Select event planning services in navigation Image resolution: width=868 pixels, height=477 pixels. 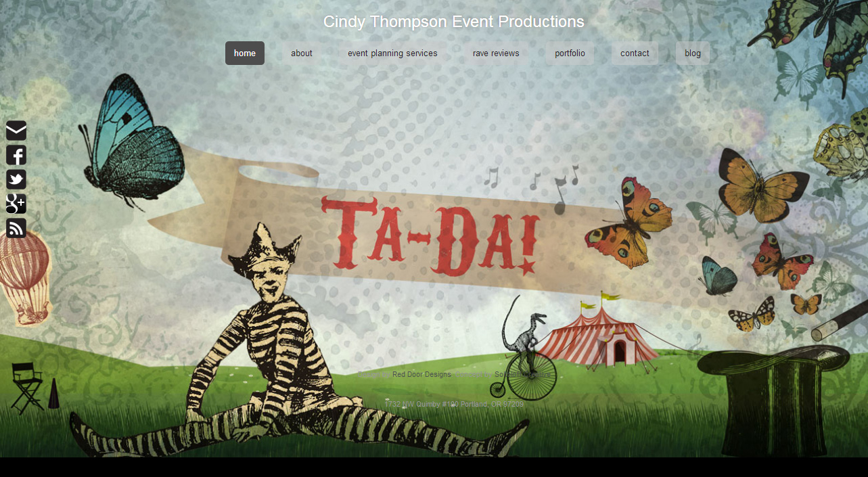pyautogui.click(x=392, y=53)
